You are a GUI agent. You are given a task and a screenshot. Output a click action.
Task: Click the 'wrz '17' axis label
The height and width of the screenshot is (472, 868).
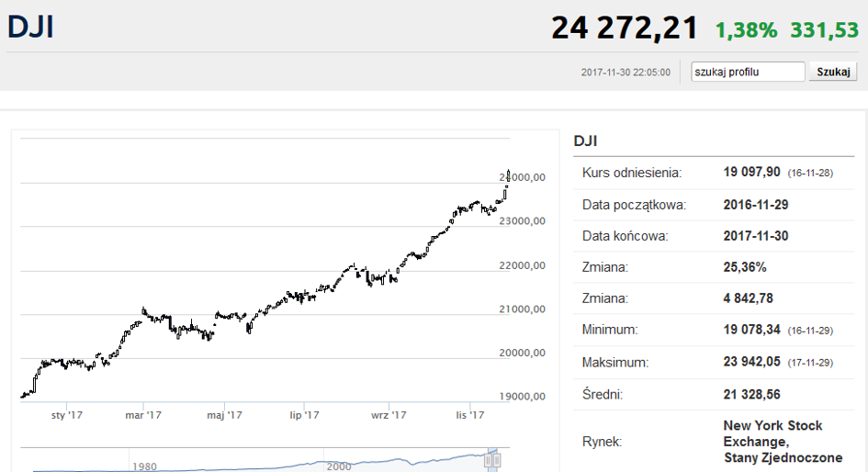pyautogui.click(x=389, y=415)
